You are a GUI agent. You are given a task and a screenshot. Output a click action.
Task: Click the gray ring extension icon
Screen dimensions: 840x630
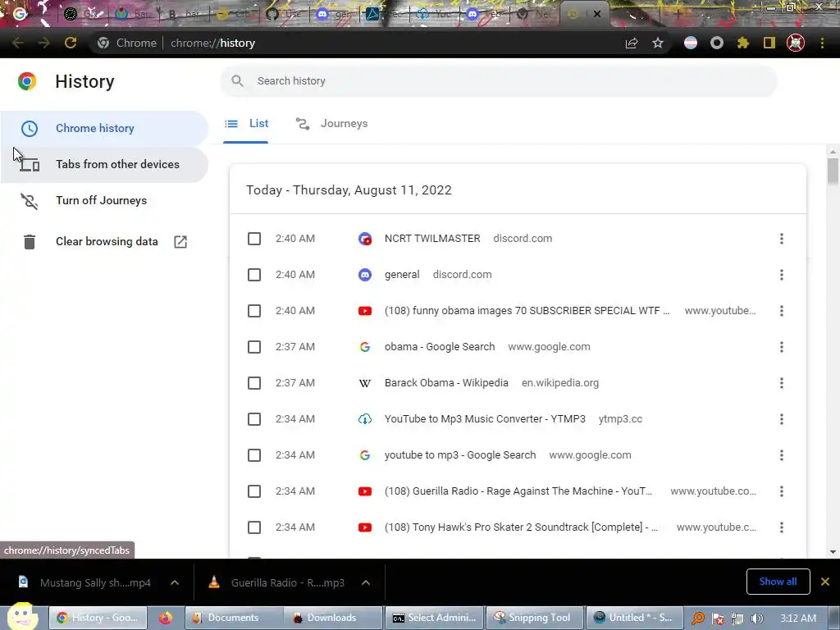coord(717,43)
